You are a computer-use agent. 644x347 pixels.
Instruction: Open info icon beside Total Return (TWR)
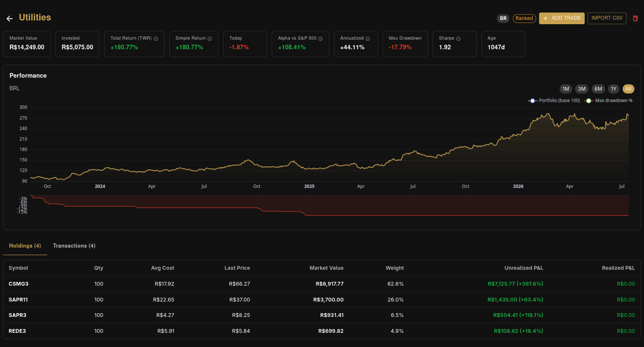click(156, 39)
